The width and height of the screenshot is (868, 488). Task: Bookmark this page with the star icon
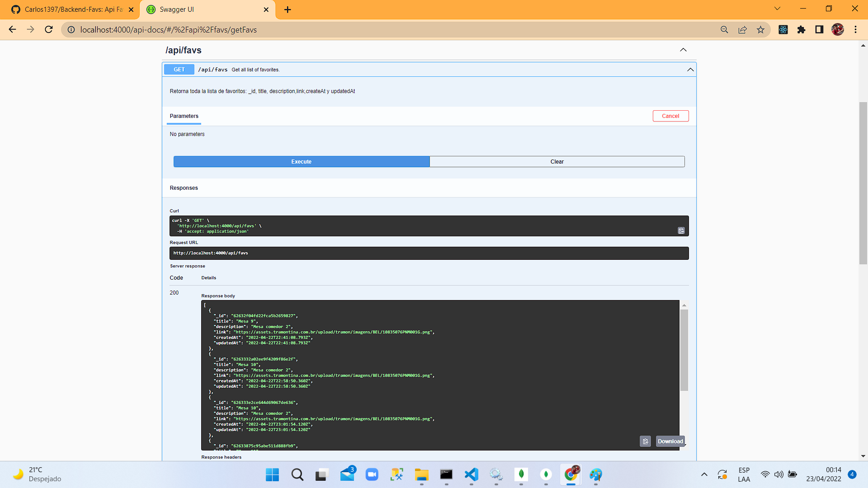pyautogui.click(x=760, y=30)
